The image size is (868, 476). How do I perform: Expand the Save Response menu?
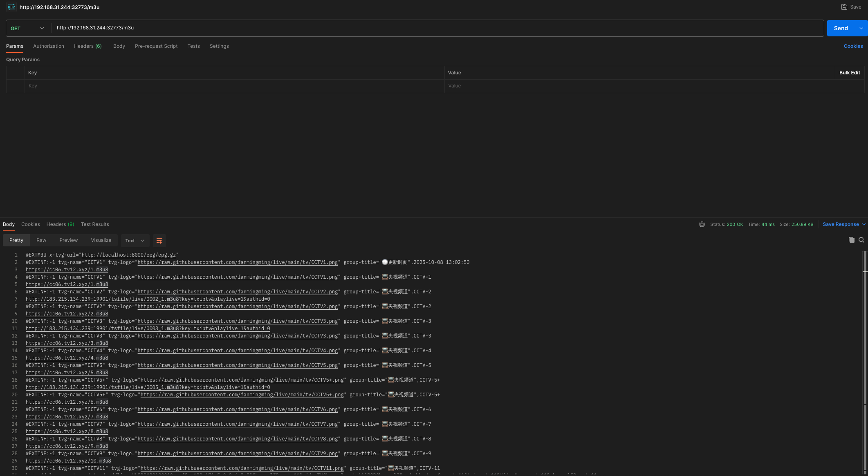pos(864,224)
